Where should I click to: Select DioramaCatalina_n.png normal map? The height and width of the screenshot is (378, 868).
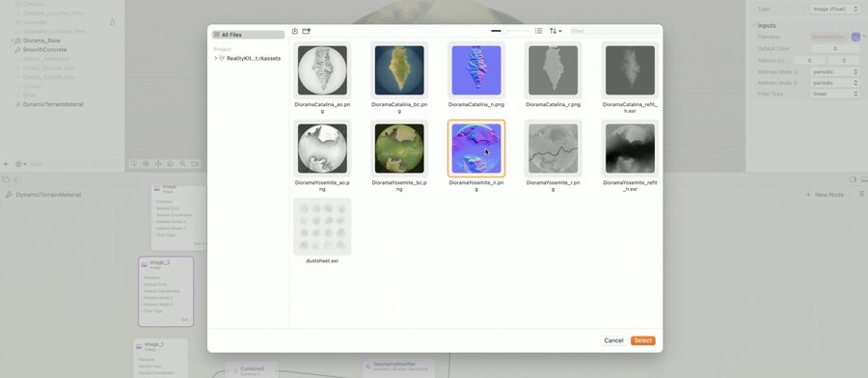click(x=476, y=70)
